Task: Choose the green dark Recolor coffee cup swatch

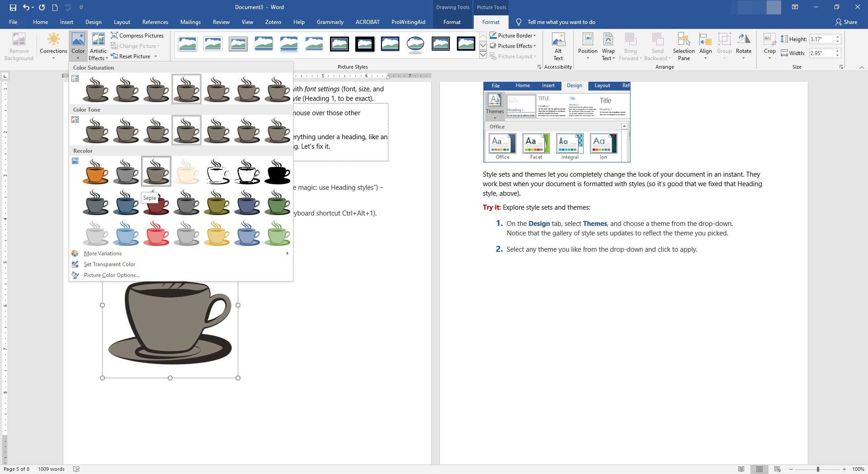Action: coord(277,202)
